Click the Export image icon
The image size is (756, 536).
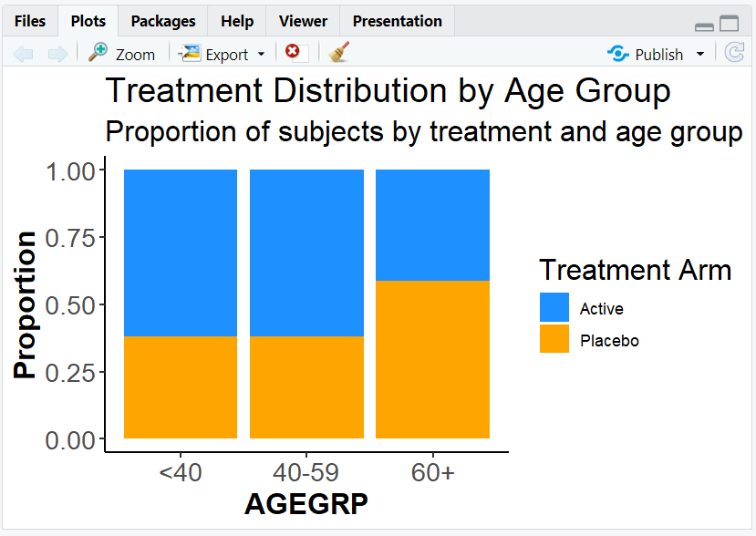[192, 53]
